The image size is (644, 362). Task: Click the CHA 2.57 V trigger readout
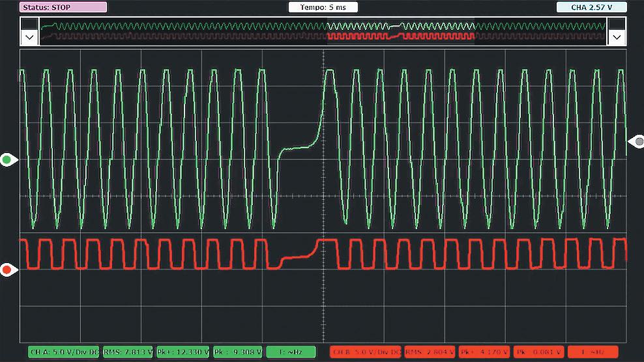591,7
